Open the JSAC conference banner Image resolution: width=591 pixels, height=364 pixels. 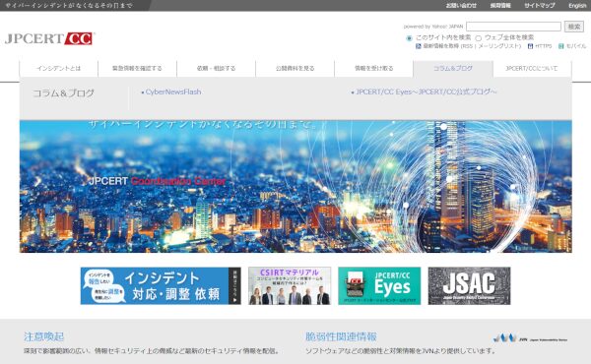click(469, 285)
